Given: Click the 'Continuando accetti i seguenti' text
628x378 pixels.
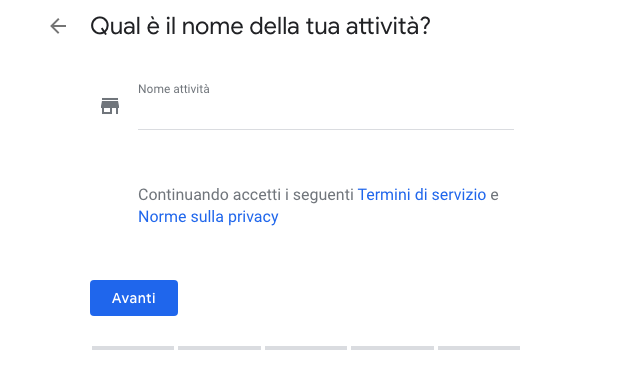Looking at the screenshot, I should [246, 195].
